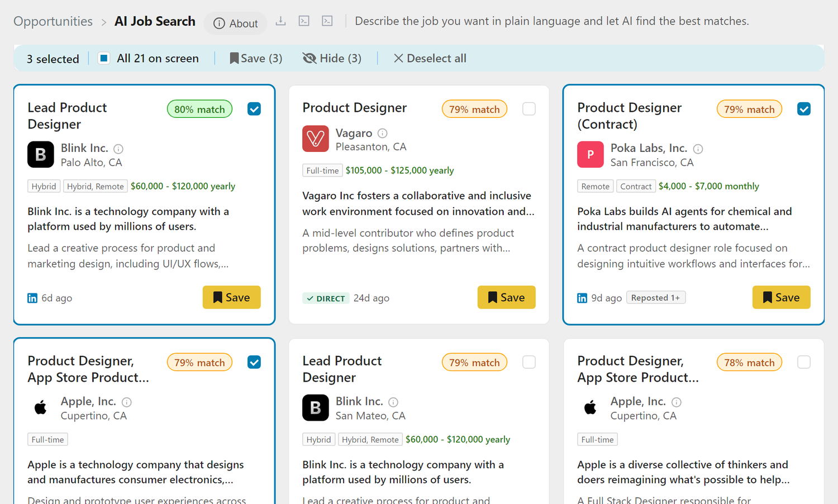Click the 'Hybrid, Remote' tag on San Mateo card

pyautogui.click(x=370, y=439)
